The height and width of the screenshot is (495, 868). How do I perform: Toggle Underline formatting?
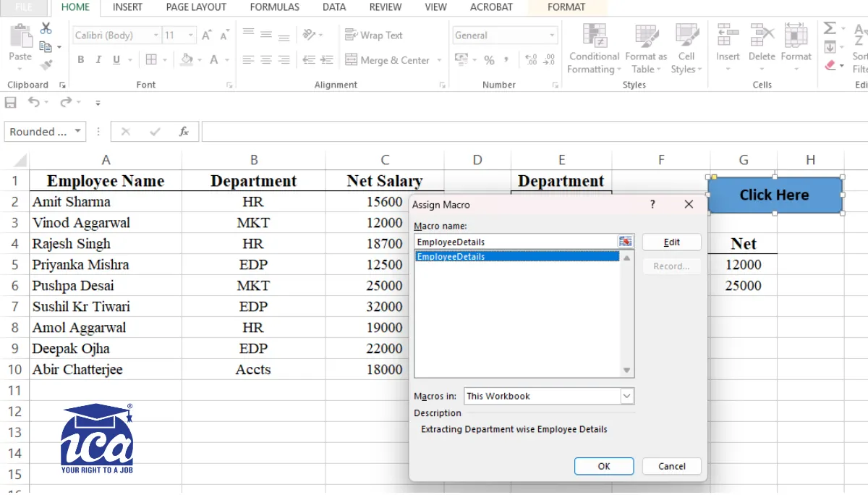116,60
